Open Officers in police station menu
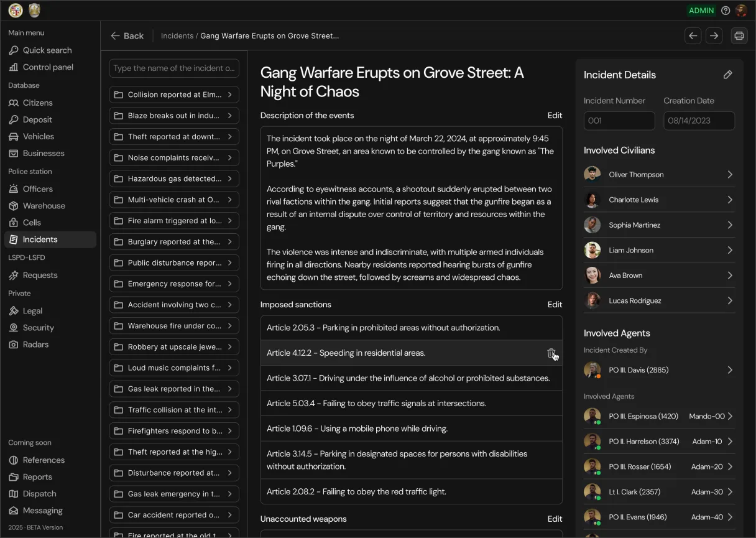The image size is (756, 538). (50, 189)
